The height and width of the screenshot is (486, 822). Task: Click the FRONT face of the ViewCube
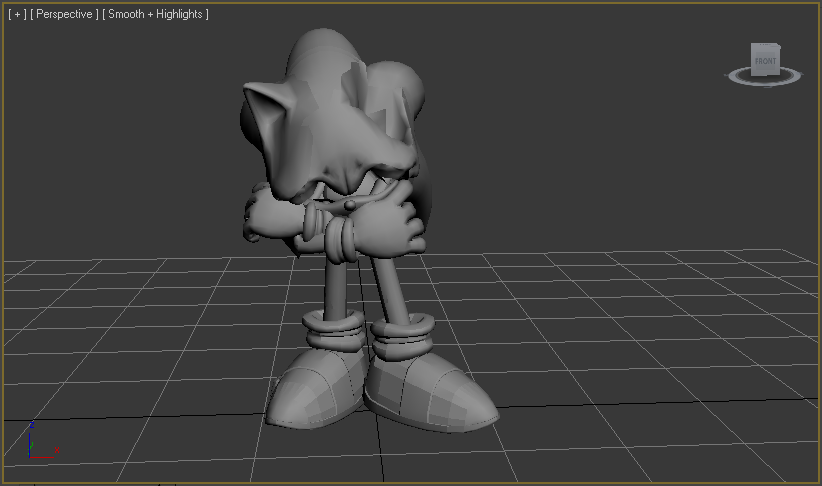pyautogui.click(x=765, y=60)
